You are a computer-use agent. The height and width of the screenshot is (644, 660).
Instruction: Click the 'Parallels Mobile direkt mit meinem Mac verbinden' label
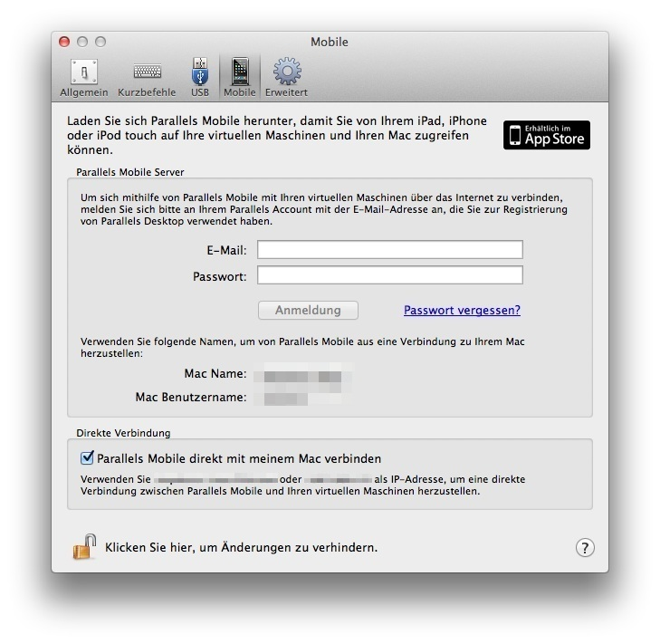coord(239,458)
